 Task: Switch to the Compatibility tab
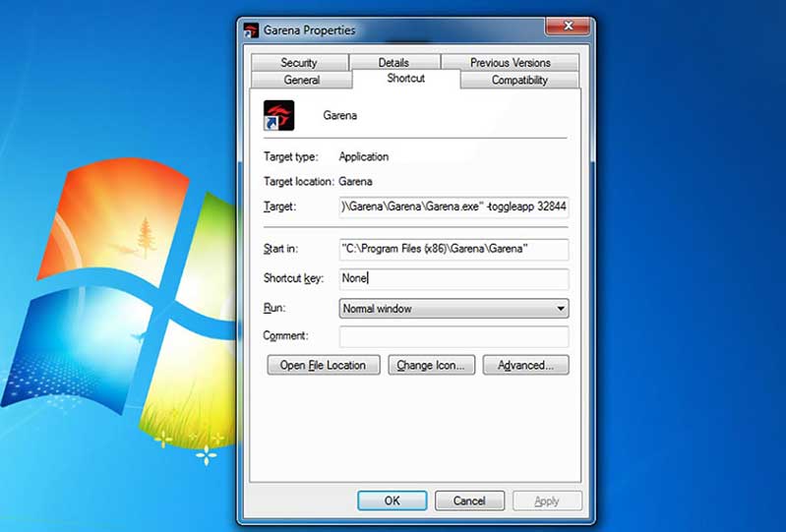519,81
